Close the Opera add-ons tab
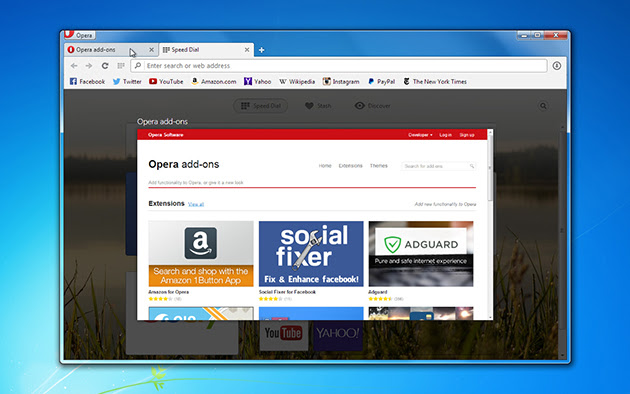Image resolution: width=630 pixels, height=394 pixels. point(151,50)
